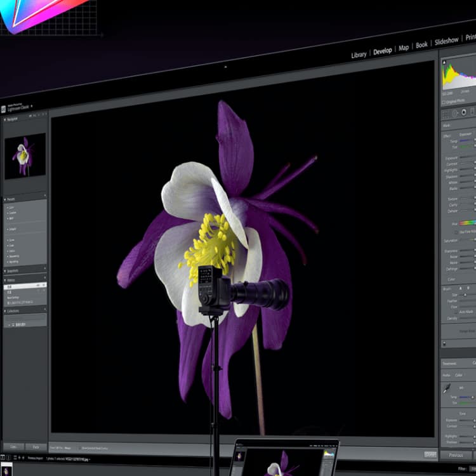This screenshot has height=476, width=476.
Task: Adjust the mask Tint slider
Action: 468,146
